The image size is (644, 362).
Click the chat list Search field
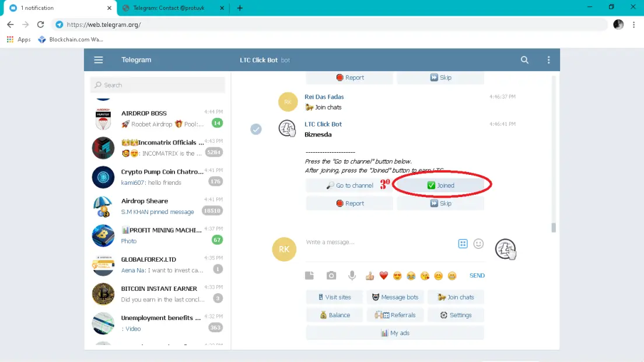coord(157,85)
